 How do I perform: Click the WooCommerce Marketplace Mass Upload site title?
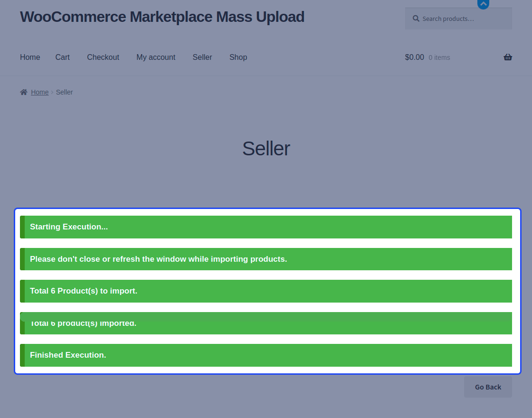click(x=162, y=17)
